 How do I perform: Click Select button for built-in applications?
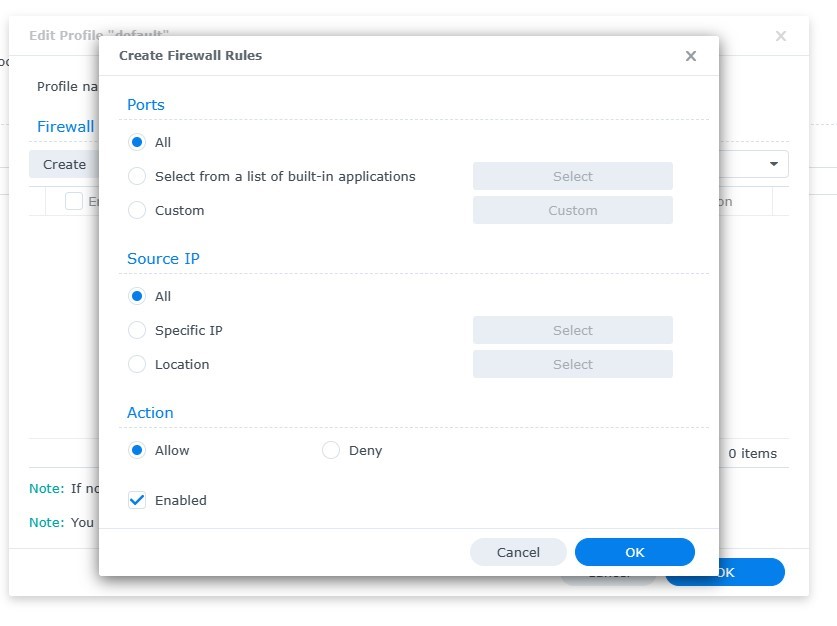pos(572,176)
